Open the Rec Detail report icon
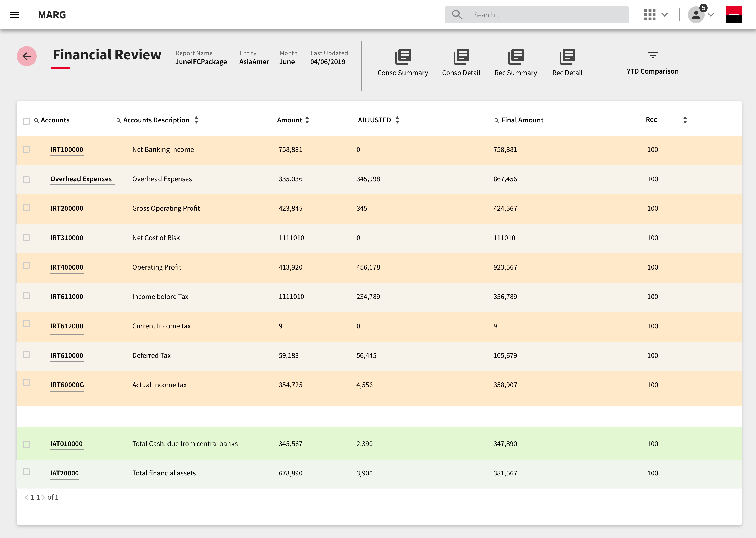The width and height of the screenshot is (756, 538). coord(567,57)
